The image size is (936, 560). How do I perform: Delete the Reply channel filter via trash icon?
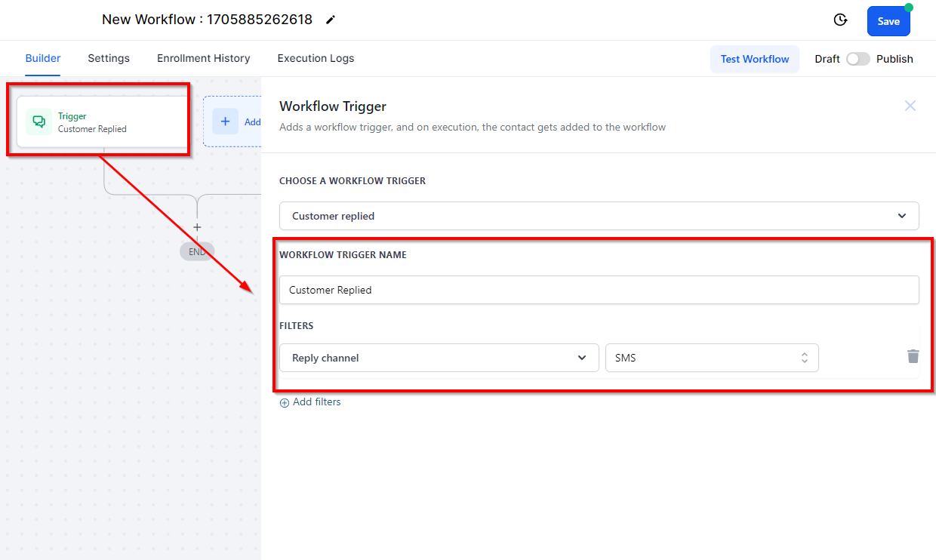[x=913, y=357]
